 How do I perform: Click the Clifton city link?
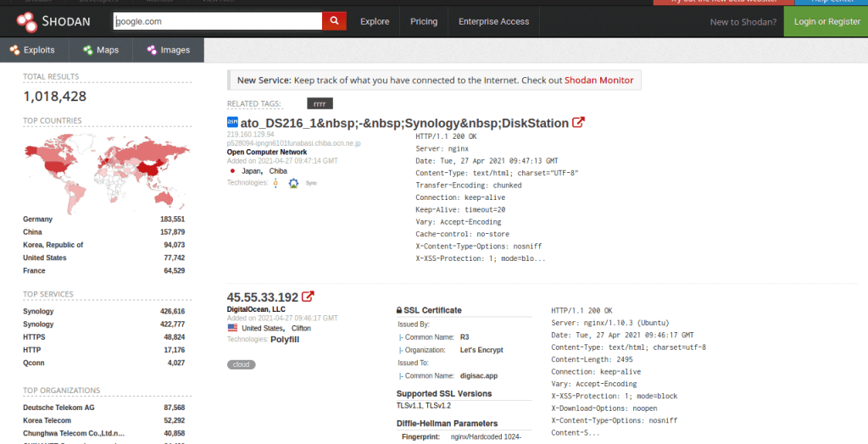[302, 328]
